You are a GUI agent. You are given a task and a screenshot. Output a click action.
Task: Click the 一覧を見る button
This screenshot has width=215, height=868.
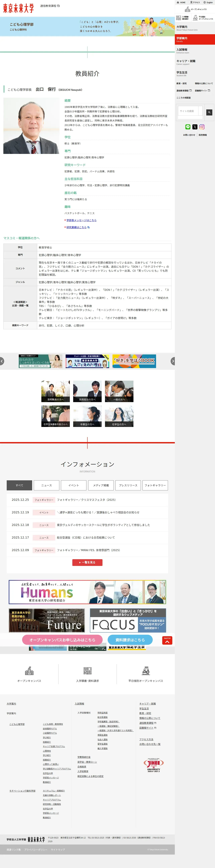(87, 562)
